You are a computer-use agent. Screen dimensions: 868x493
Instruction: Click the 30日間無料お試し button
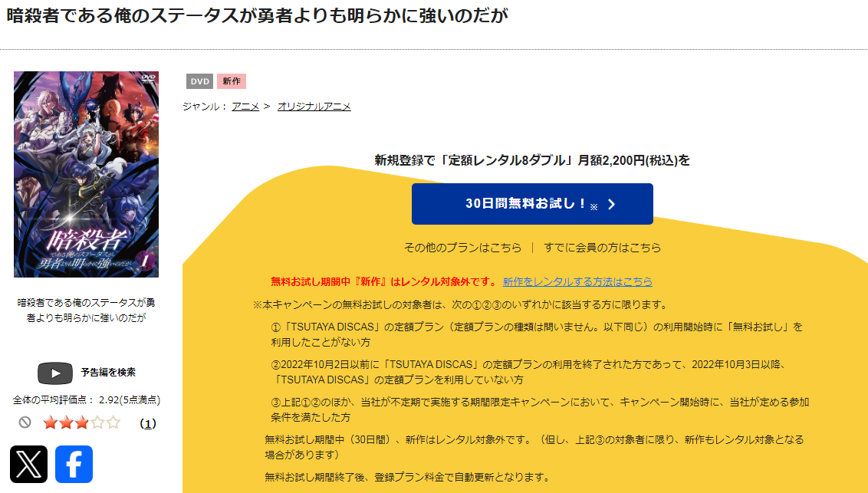[532, 204]
